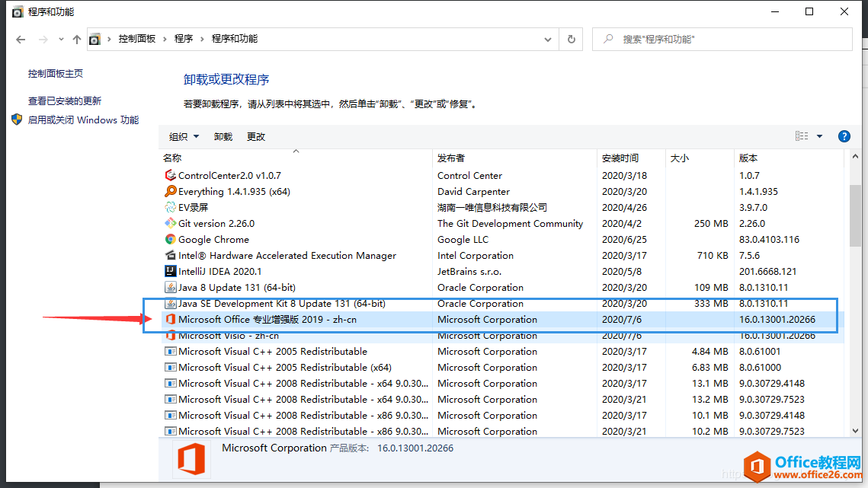Click the EV录屏 program icon

coord(171,208)
